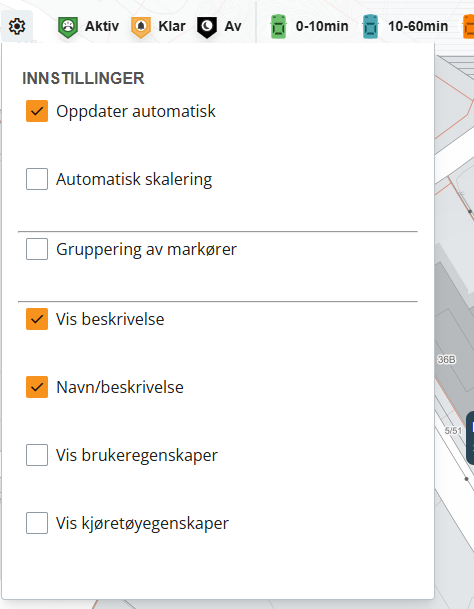Image resolution: width=474 pixels, height=609 pixels.
Task: Click the black Av moon shield icon
Action: [207, 27]
